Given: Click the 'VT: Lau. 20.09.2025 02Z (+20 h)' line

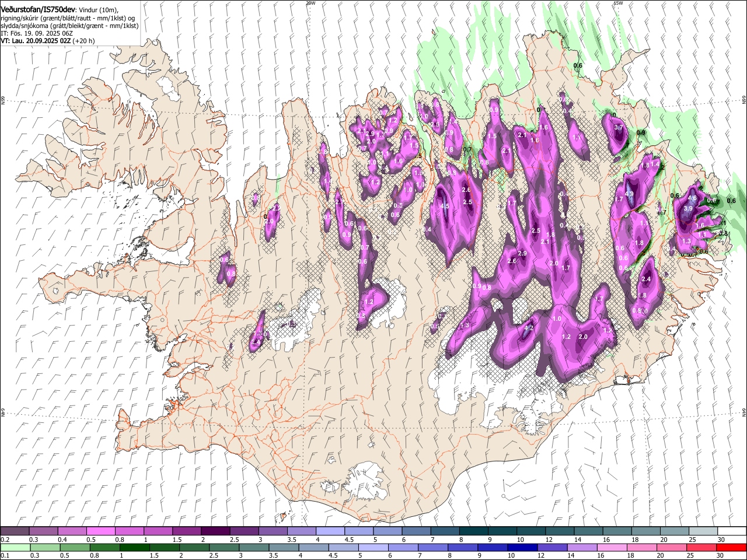Looking at the screenshot, I should (47, 41).
